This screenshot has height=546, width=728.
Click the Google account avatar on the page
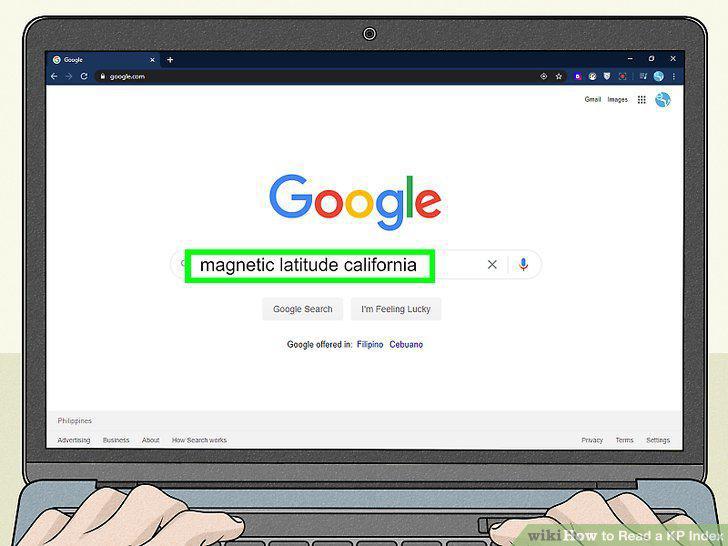click(663, 99)
